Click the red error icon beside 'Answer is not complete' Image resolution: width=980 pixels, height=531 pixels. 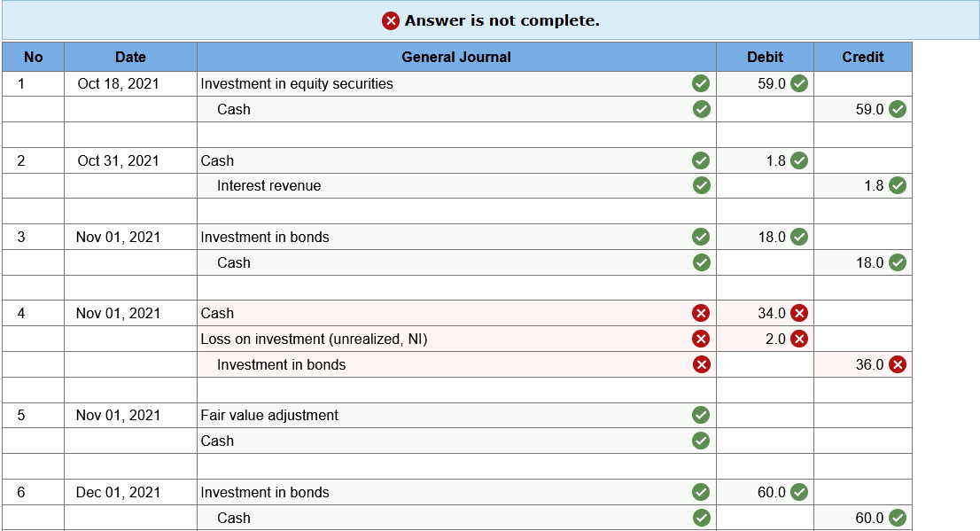coord(391,20)
